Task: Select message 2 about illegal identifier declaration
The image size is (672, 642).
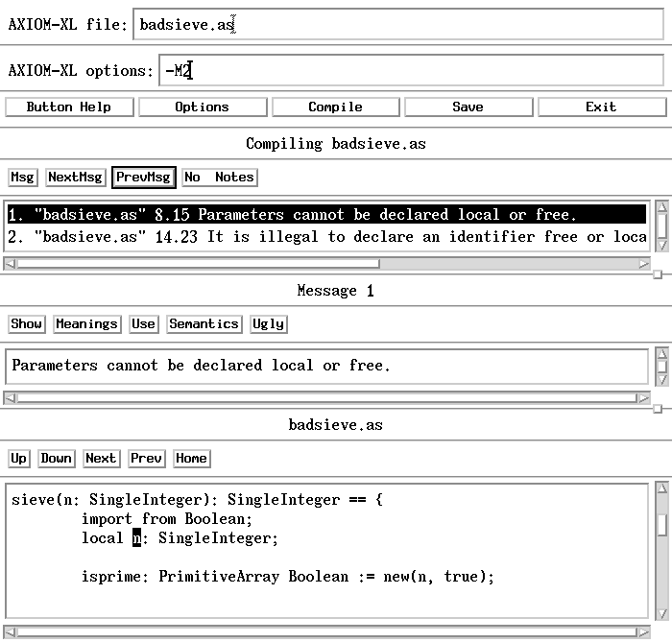Action: coord(326,236)
